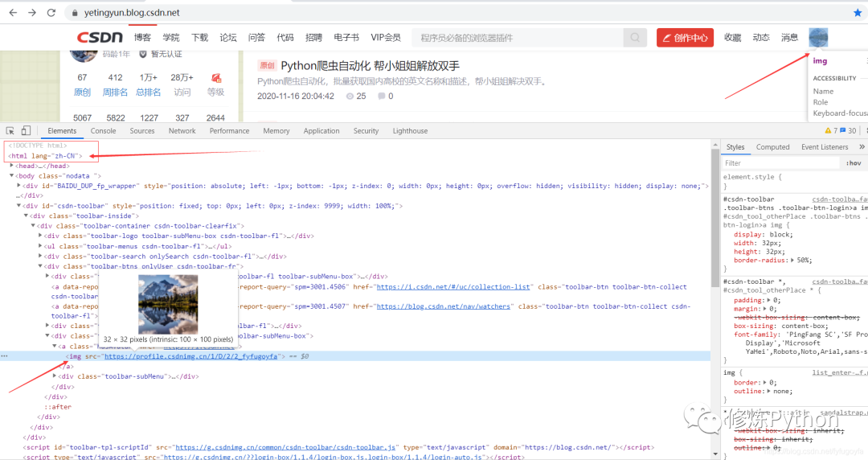Bookmark this page with star icon
The width and height of the screenshot is (868, 460).
click(x=858, y=12)
